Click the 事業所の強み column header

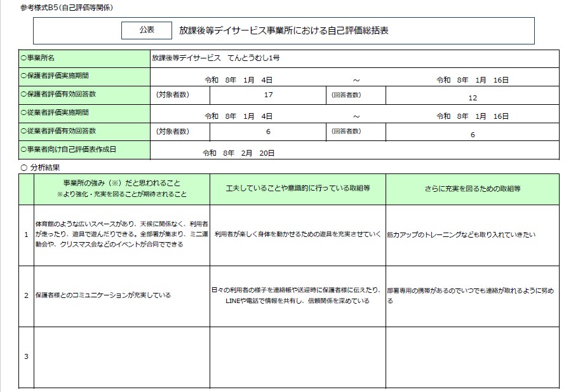pos(122,189)
